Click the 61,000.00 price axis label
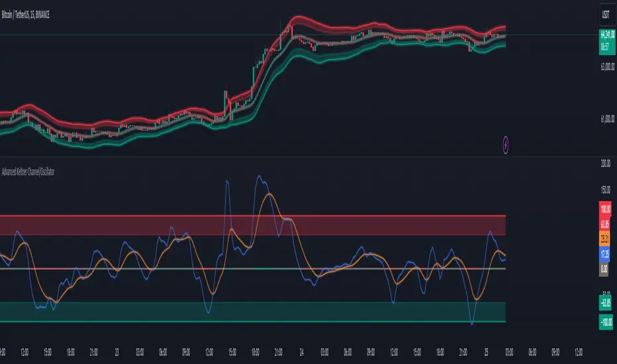Image resolution: width=617 pixels, height=364 pixels. [607, 119]
